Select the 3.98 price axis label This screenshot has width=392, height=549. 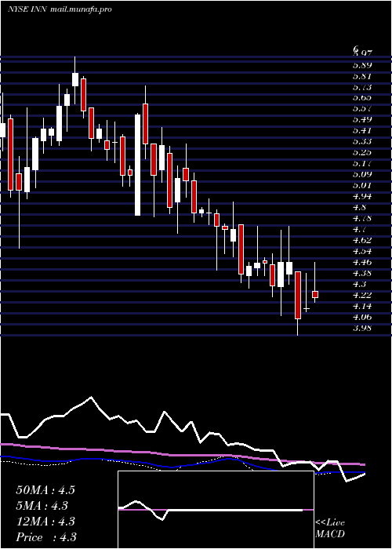pyautogui.click(x=362, y=328)
